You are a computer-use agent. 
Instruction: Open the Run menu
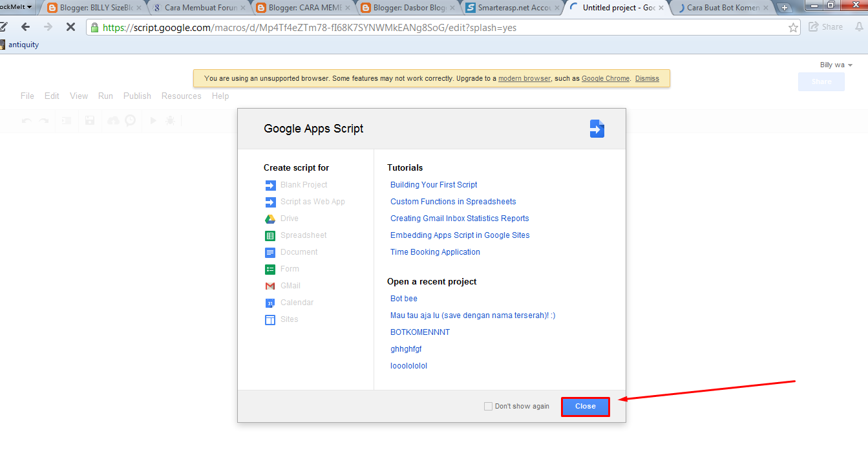coord(105,96)
